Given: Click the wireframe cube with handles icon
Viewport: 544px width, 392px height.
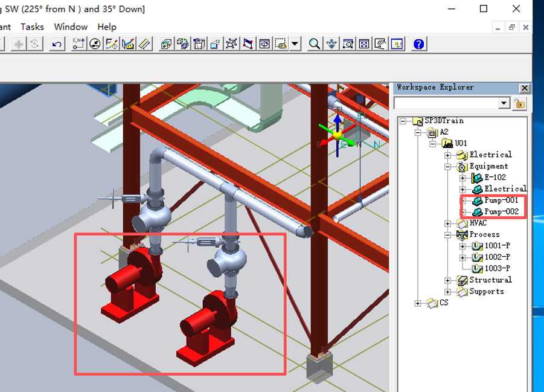Looking at the screenshot, I should (231, 44).
